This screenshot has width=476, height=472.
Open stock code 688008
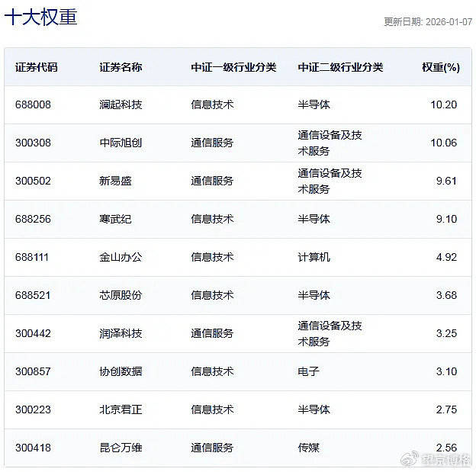[33, 104]
